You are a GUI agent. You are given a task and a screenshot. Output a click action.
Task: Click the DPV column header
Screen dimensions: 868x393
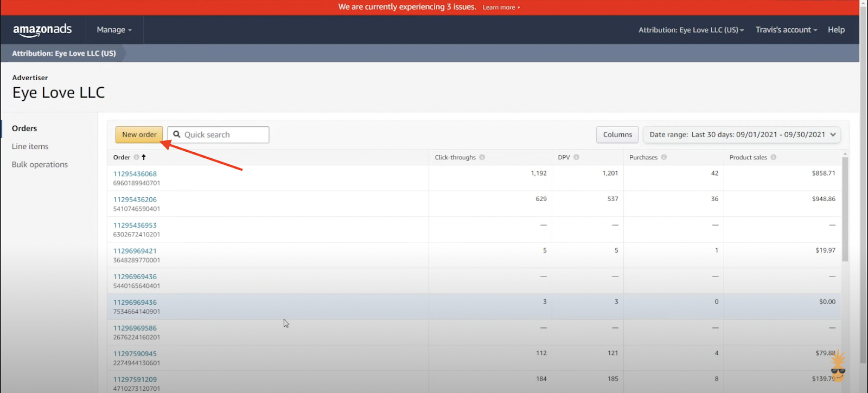coord(564,157)
